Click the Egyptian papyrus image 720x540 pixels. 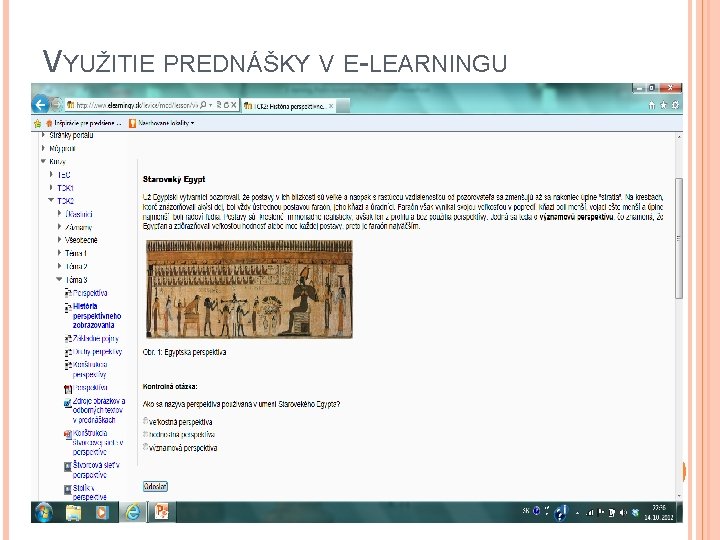[x=249, y=289]
